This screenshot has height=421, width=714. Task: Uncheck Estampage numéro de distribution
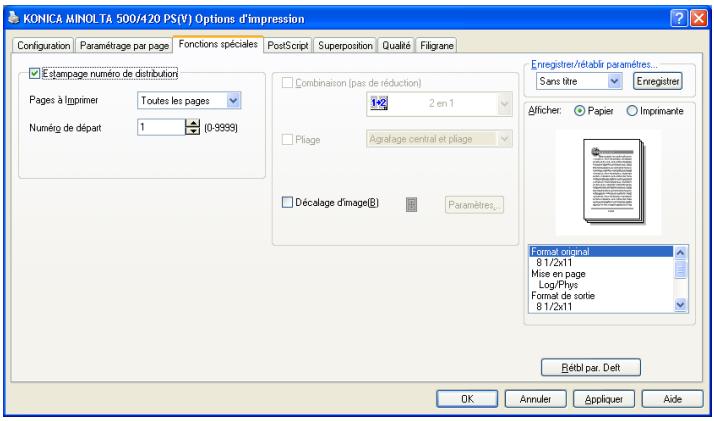(x=34, y=73)
